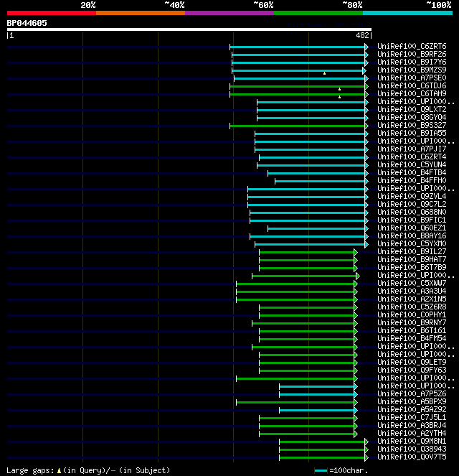Click the cyan ~100% identity legend segment
459x476 pixels.
tap(407, 13)
